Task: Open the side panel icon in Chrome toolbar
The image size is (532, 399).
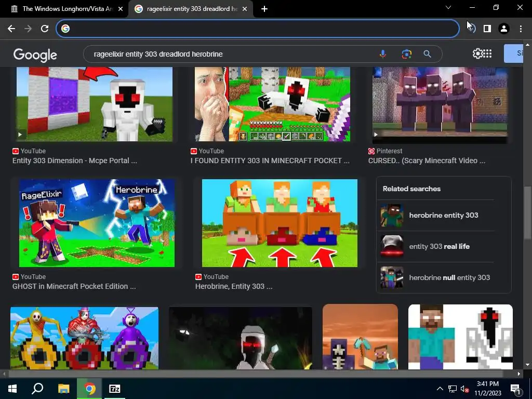Action: (487, 29)
